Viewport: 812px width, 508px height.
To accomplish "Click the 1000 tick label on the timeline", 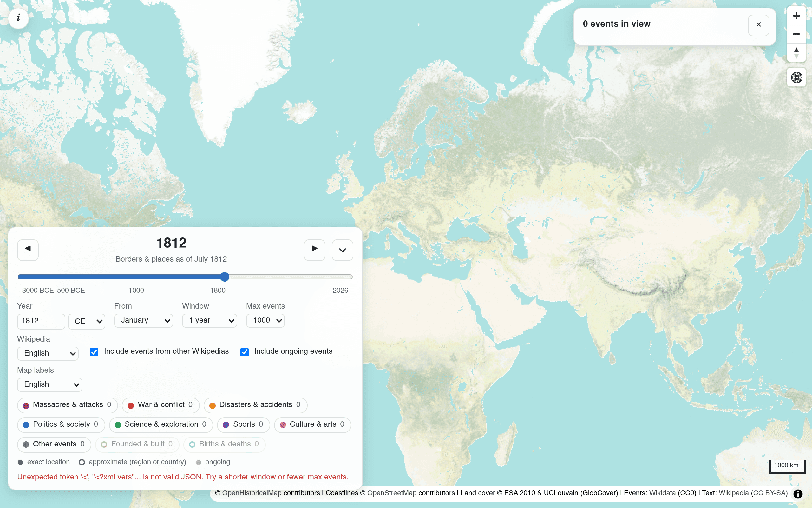I will tap(136, 290).
